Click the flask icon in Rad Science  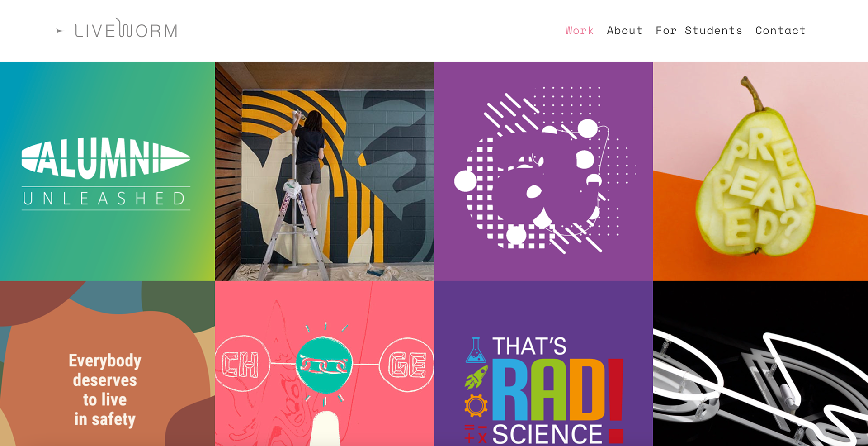pos(476,350)
